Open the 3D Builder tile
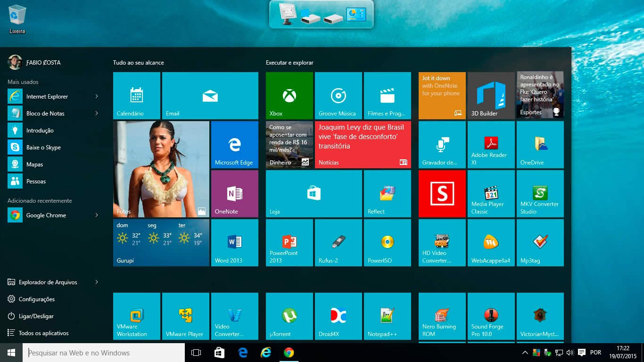The height and width of the screenshot is (362, 644). (491, 96)
